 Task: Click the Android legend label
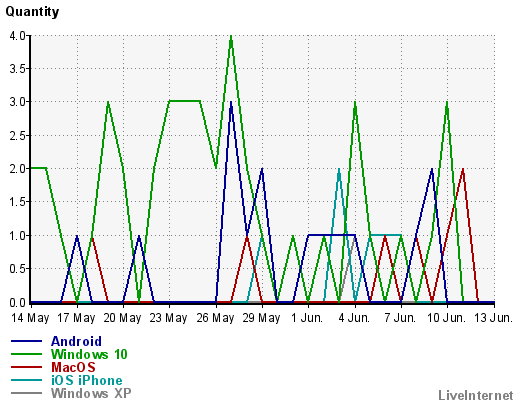click(76, 341)
